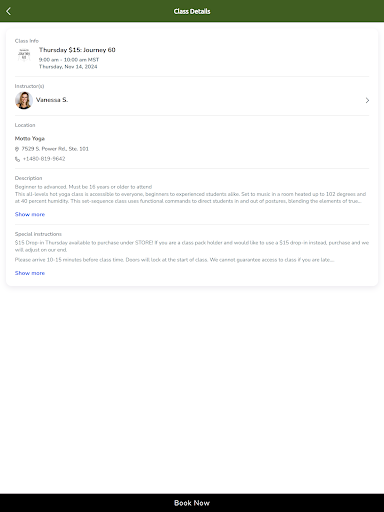
Task: Select instructor name Vanessa S.
Action: click(52, 100)
